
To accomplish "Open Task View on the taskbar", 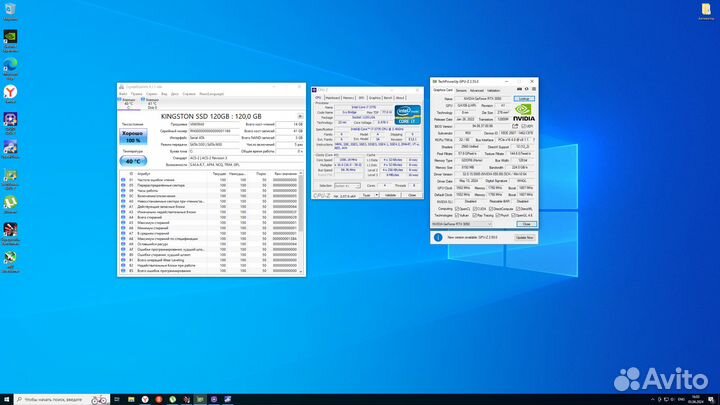I will [x=117, y=399].
